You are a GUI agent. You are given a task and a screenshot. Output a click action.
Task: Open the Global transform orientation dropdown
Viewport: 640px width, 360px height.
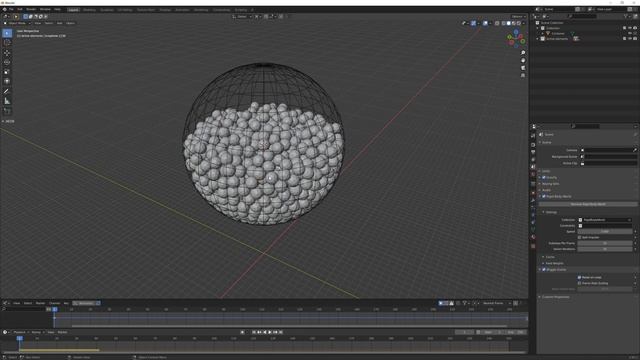click(x=242, y=17)
